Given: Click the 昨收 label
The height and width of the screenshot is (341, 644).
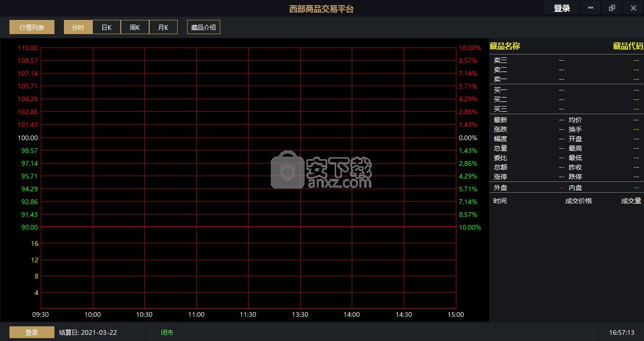Looking at the screenshot, I should pyautogui.click(x=575, y=167).
